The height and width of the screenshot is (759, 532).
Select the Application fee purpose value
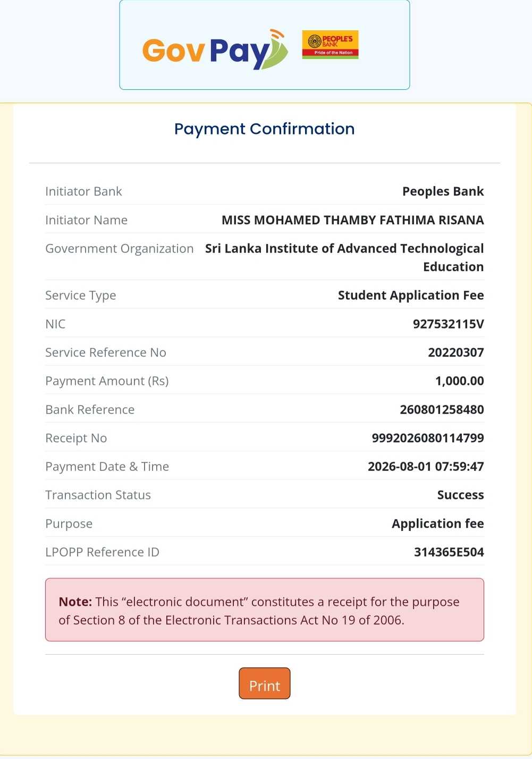438,524
